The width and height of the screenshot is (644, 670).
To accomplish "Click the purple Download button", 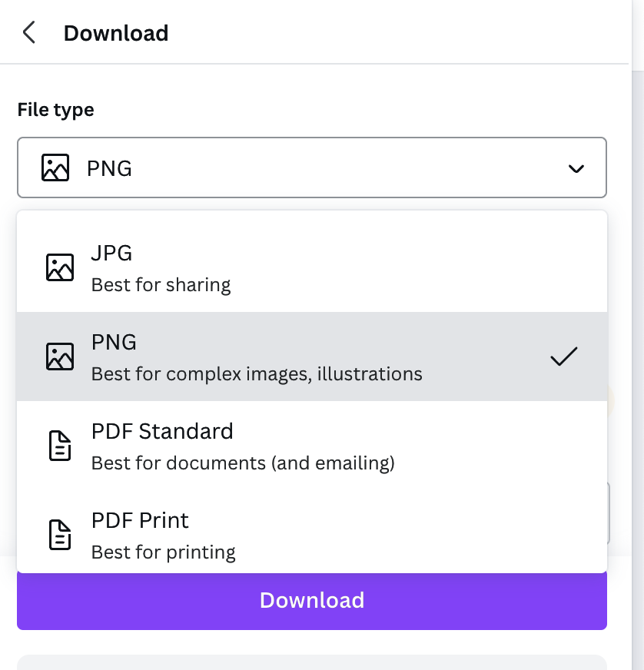I will click(x=312, y=600).
